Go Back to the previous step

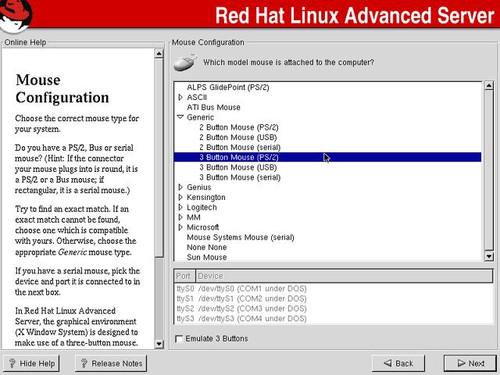tap(398, 363)
